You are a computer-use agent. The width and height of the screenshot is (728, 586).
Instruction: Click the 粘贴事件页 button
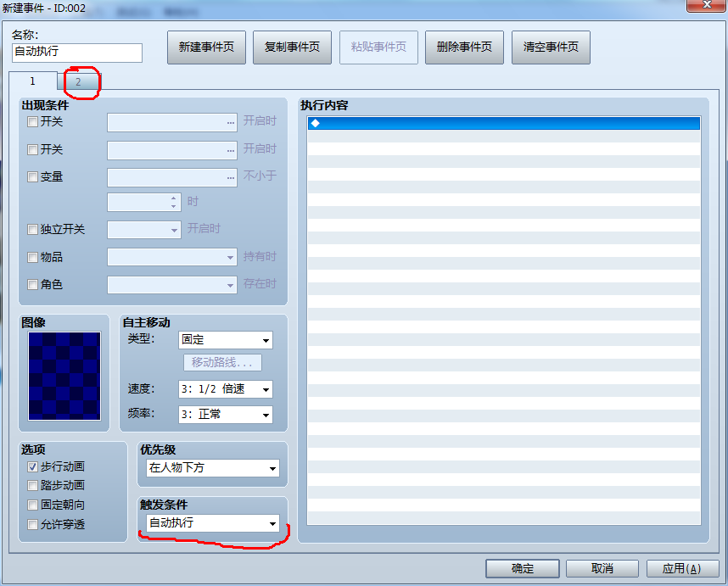coord(379,47)
